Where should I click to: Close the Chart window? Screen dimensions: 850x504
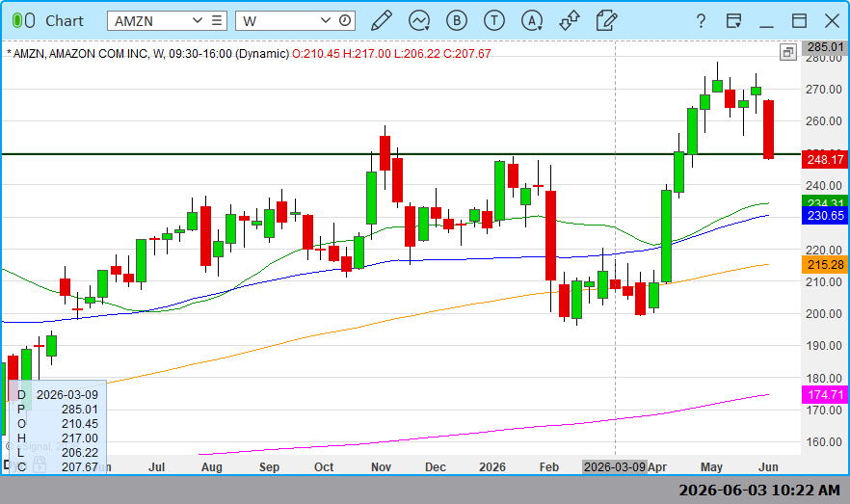[832, 20]
